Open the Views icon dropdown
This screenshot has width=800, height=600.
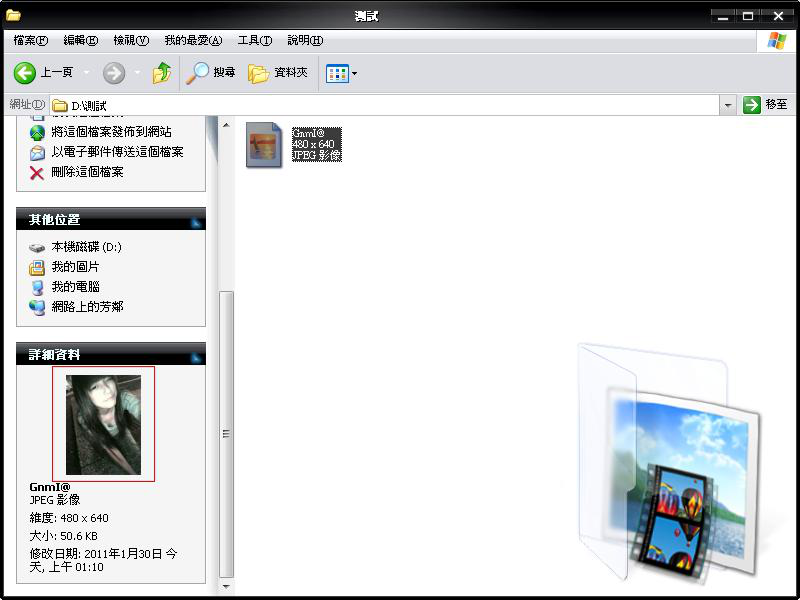pyautogui.click(x=341, y=73)
